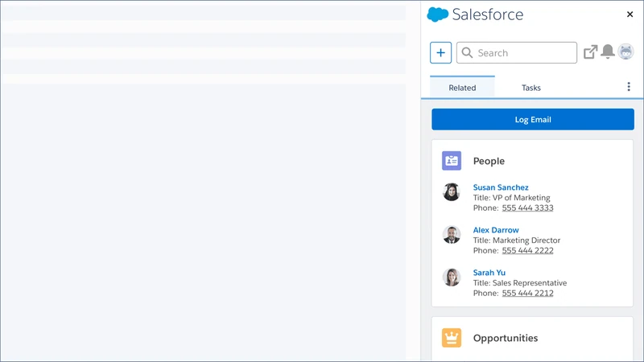Click the magnifier icon in the Search box

[467, 52]
